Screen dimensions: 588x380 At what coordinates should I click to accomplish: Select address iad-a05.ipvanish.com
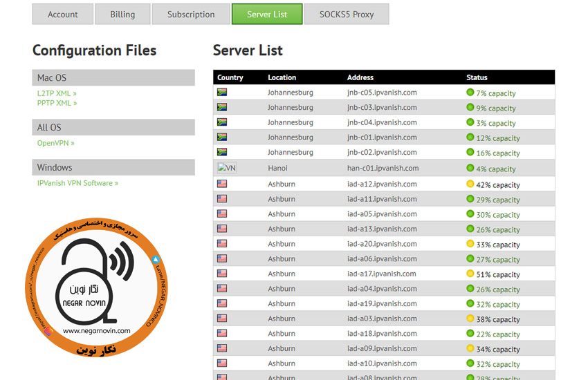(x=382, y=214)
